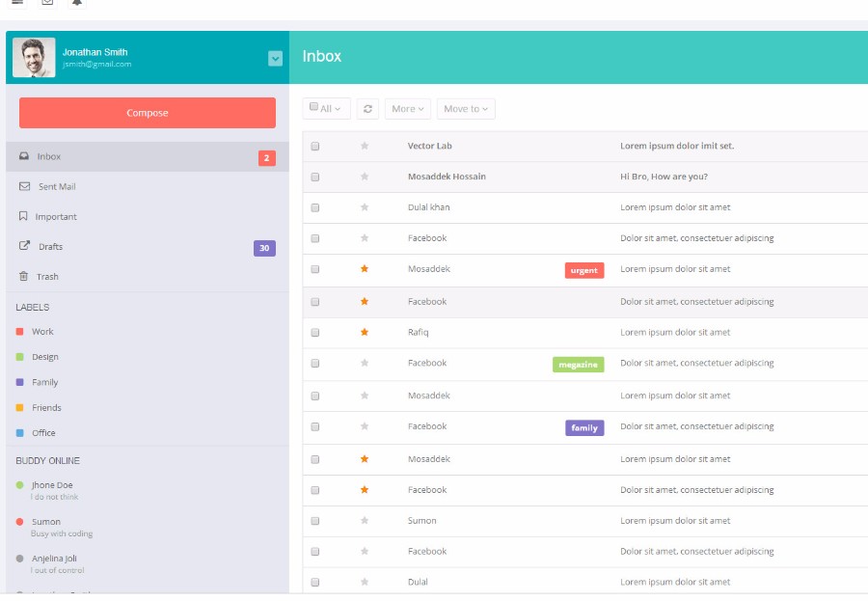Star the Dulal khan email
Viewport: 868px width, 601px height.
(365, 207)
